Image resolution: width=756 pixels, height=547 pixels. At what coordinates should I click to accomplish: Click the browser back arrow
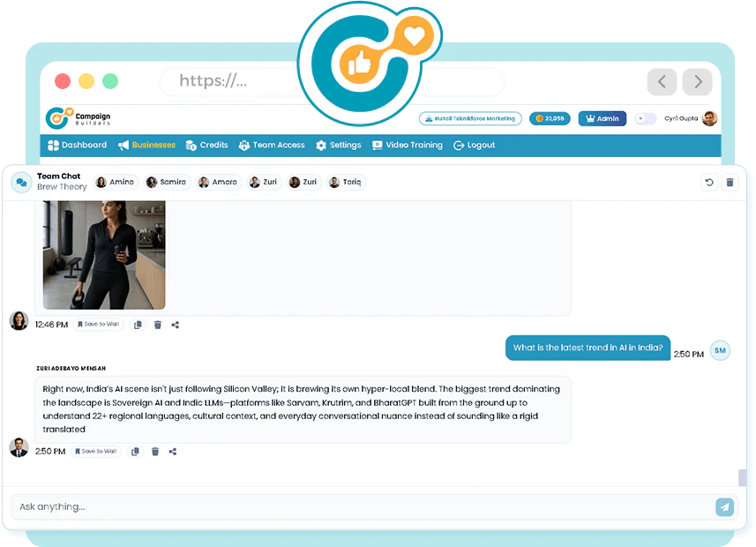(662, 81)
